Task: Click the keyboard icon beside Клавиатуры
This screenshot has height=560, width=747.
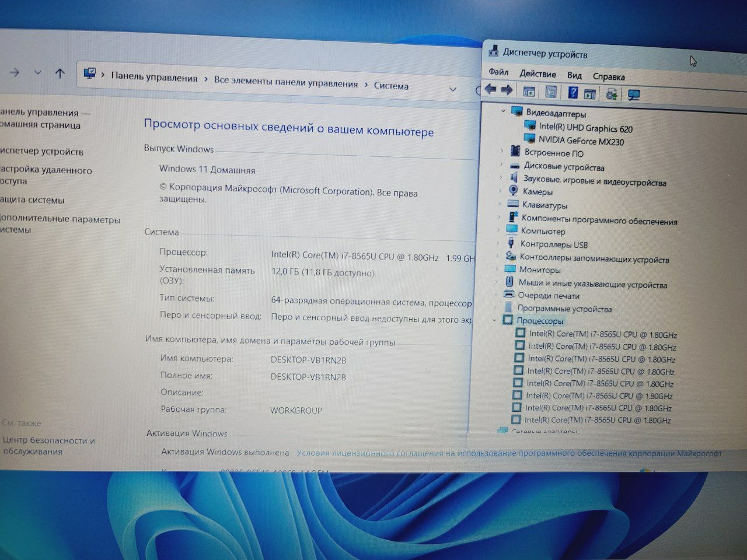Action: [513, 204]
